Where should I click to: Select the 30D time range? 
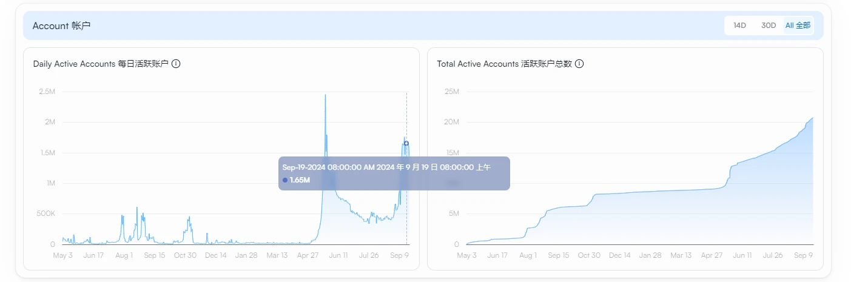(769, 25)
